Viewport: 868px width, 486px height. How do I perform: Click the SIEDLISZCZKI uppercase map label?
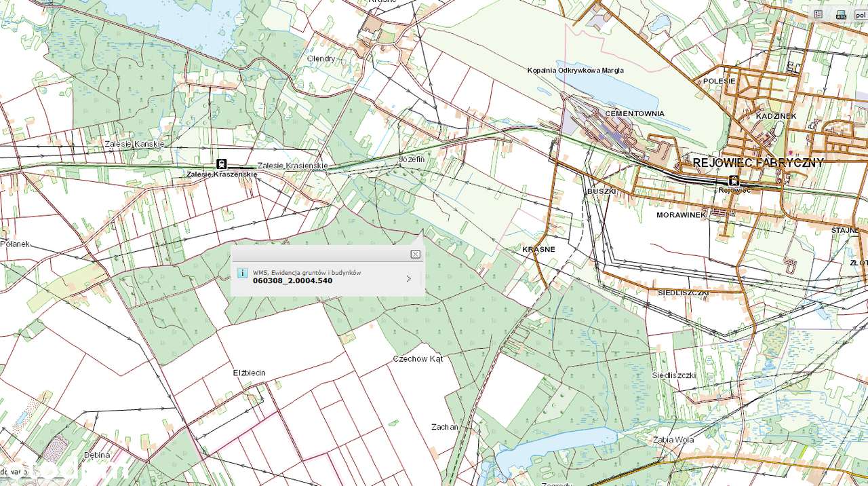click(x=683, y=293)
